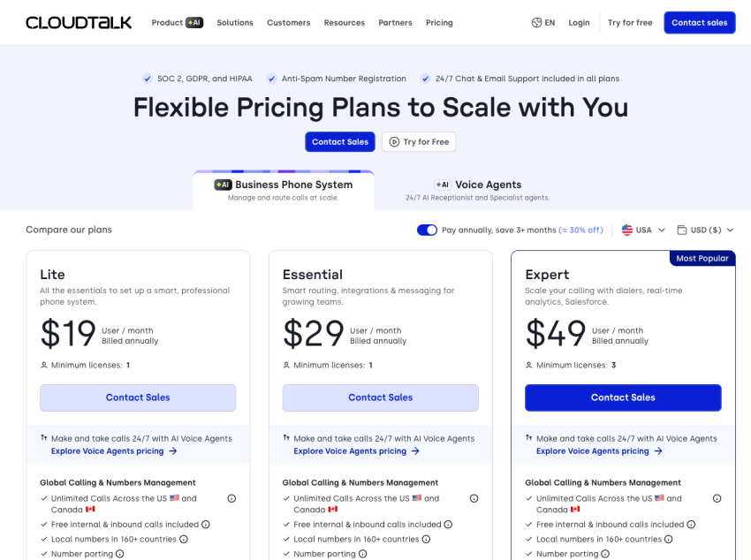
Task: Click the AI Voice Agents icon on the second tab
Action: [441, 185]
